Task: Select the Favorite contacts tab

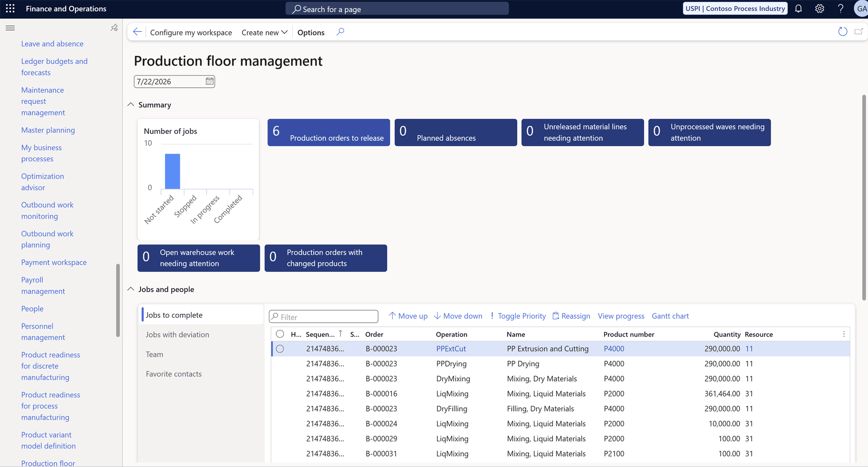Action: [202, 374]
